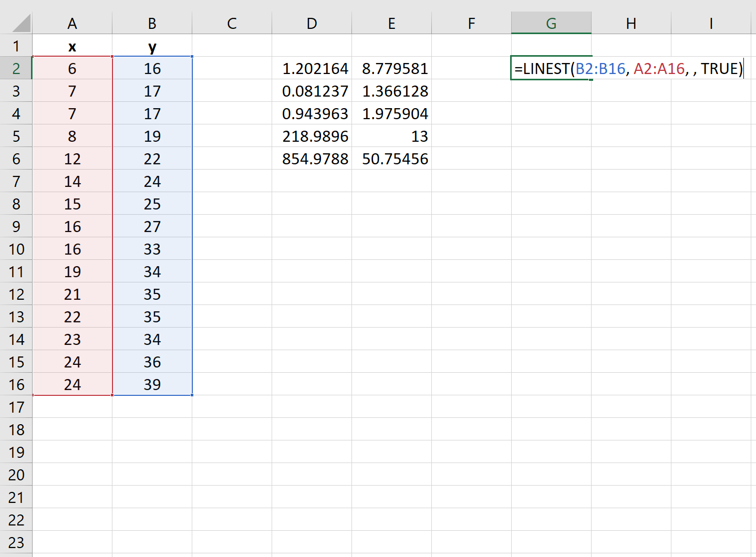Click cell A11 with value 19
The height and width of the screenshot is (557, 756).
[x=73, y=271]
